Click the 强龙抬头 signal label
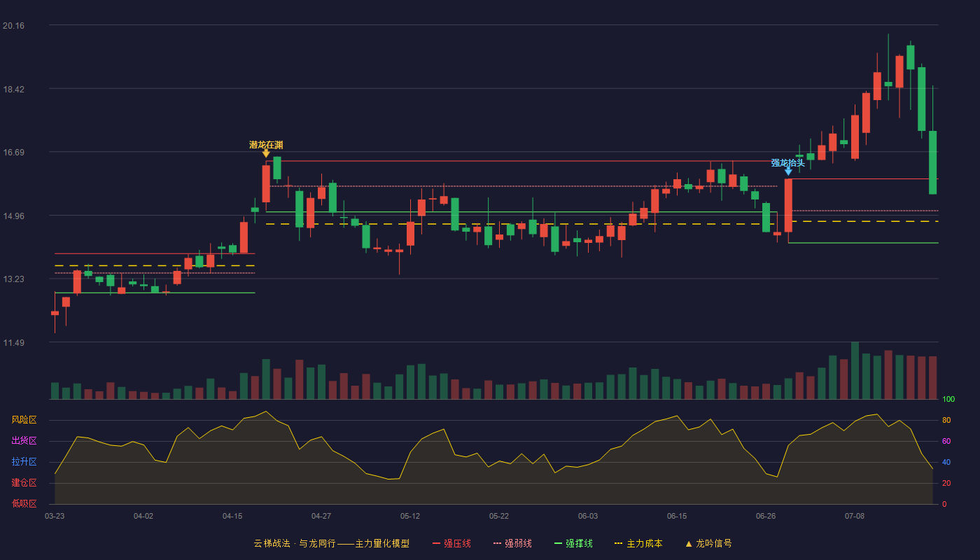Screen dimensions: 980x560 788,163
